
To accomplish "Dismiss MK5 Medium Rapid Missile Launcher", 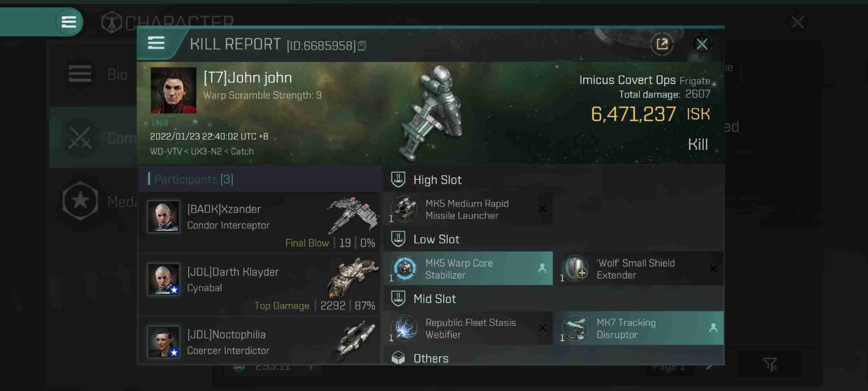I will 541,209.
